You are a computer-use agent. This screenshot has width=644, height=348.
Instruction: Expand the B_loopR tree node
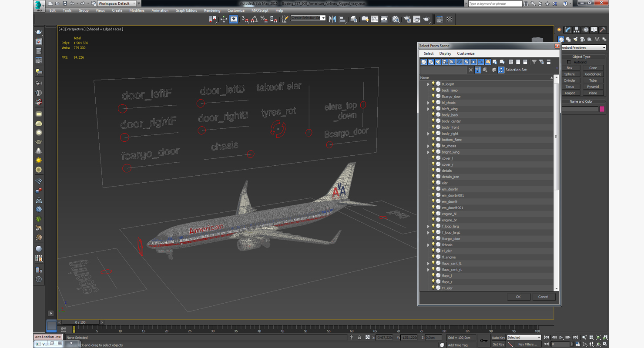428,84
